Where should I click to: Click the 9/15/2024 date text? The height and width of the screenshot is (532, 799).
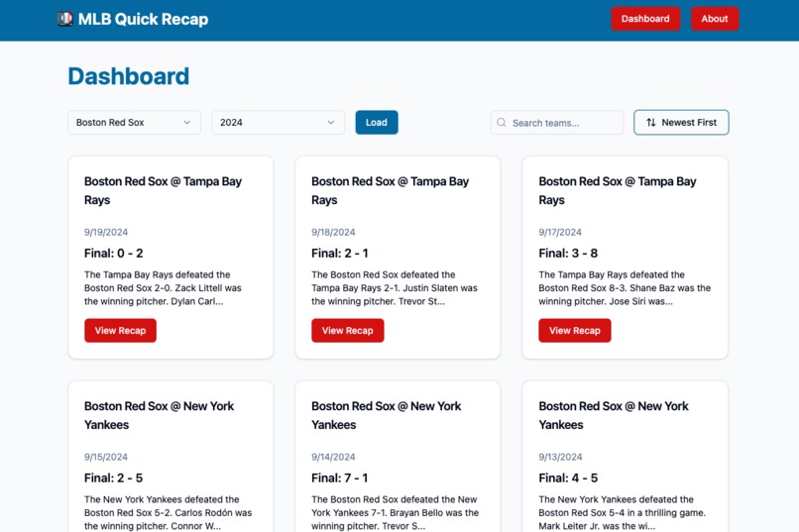pos(106,457)
